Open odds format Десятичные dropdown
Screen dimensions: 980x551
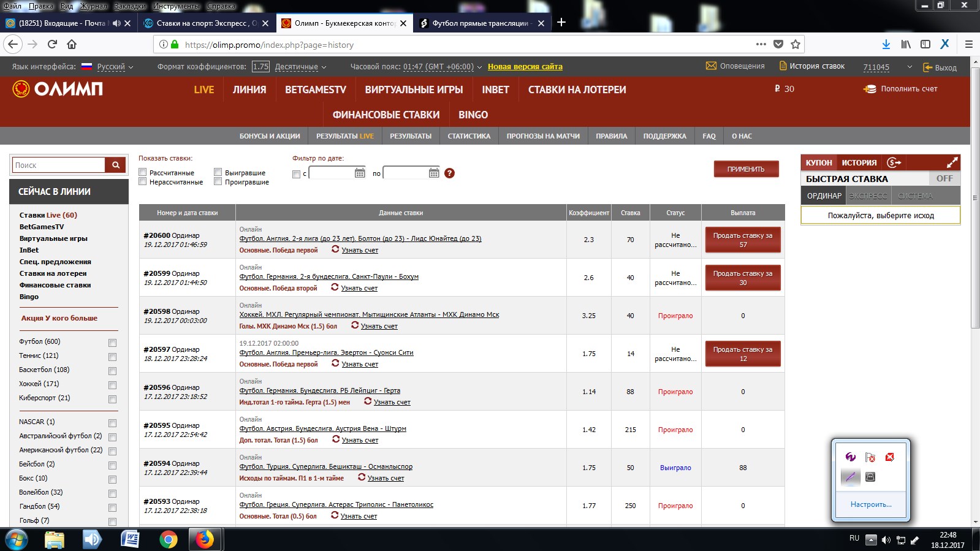pos(300,67)
